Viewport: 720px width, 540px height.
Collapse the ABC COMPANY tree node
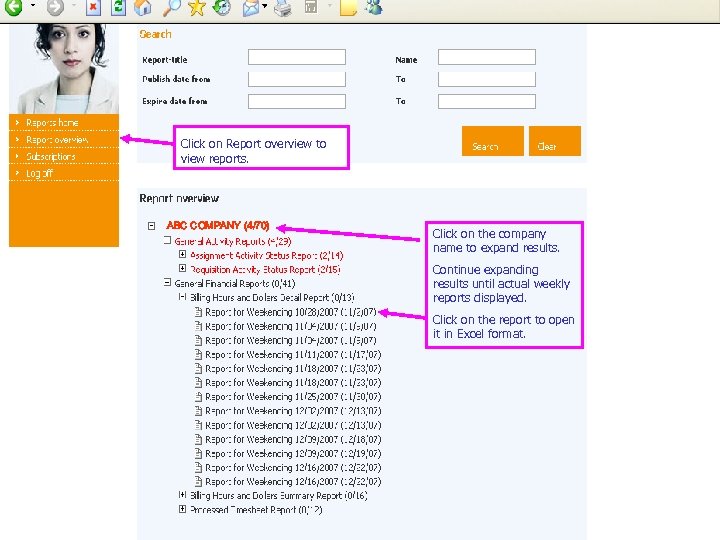(x=152, y=226)
